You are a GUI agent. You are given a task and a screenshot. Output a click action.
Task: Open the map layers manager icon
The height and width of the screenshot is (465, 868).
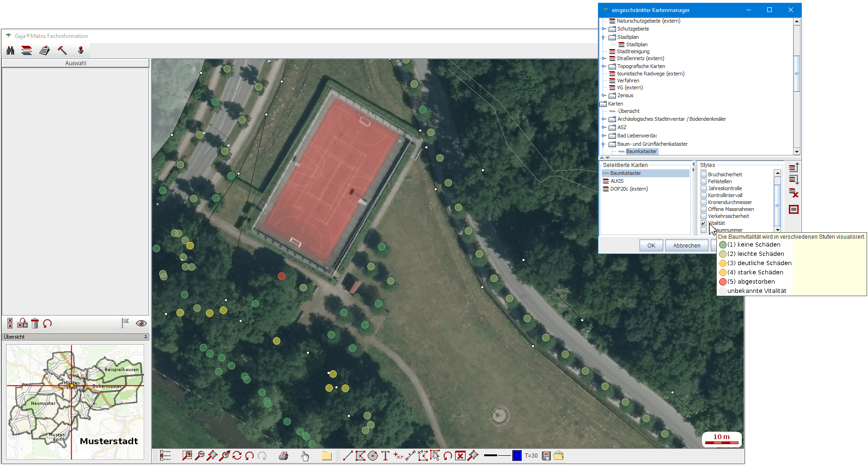27,50
